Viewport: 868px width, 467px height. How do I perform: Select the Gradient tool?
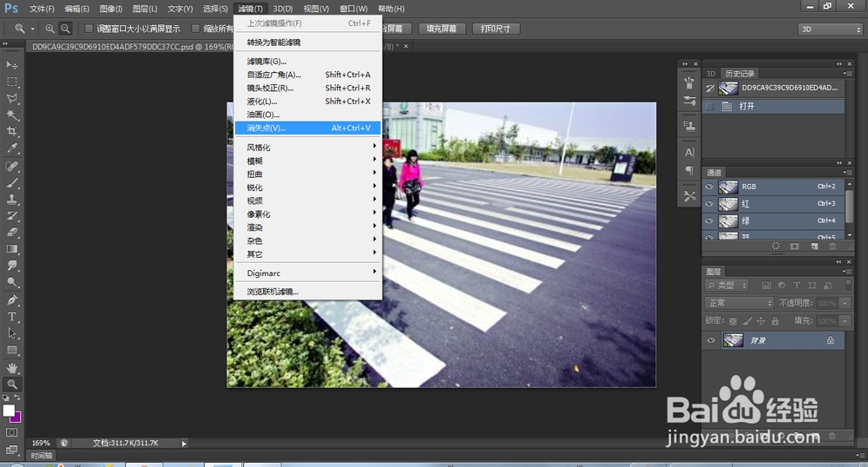11,249
